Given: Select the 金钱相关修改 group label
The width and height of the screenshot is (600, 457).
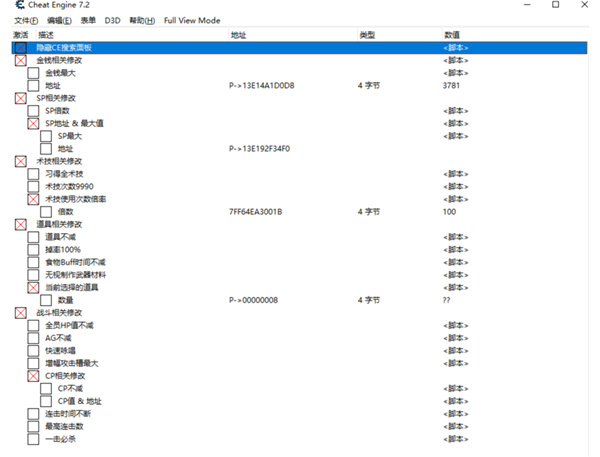Looking at the screenshot, I should tap(59, 60).
